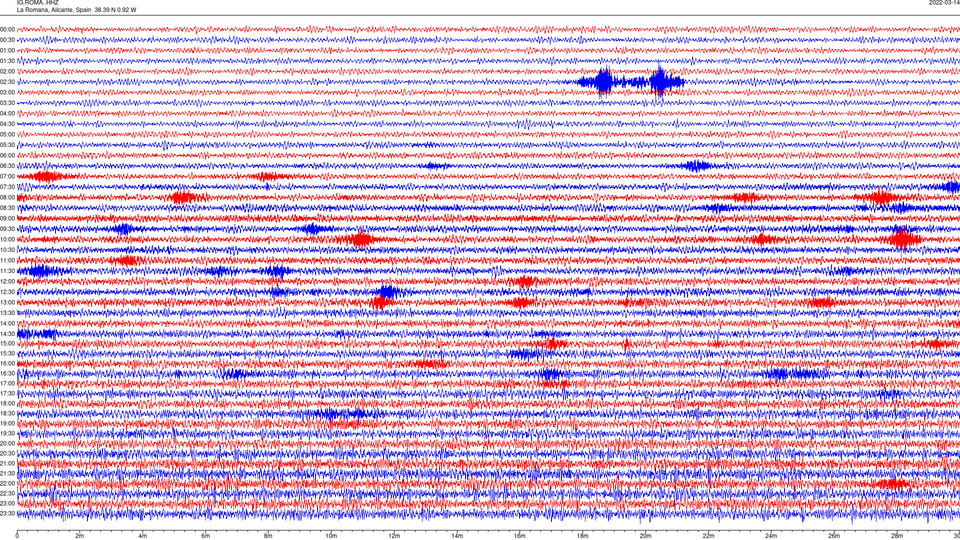
Task: Select the 12:00 trace time label
Action: click(x=7, y=282)
